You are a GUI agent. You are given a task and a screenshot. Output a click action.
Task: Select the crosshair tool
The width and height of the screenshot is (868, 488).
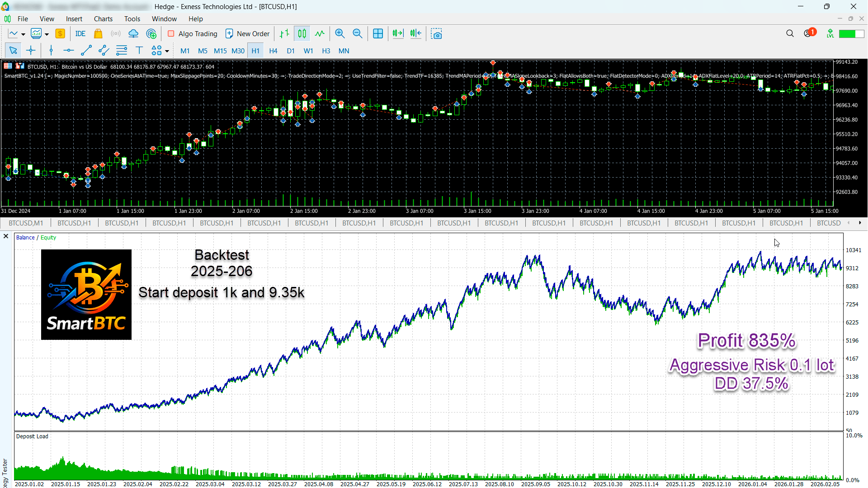(31, 51)
